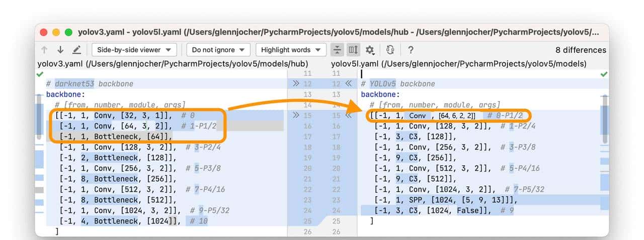Toggle Collapse Unchanged Fragments button
The height and width of the screenshot is (240, 644).
tap(338, 50)
